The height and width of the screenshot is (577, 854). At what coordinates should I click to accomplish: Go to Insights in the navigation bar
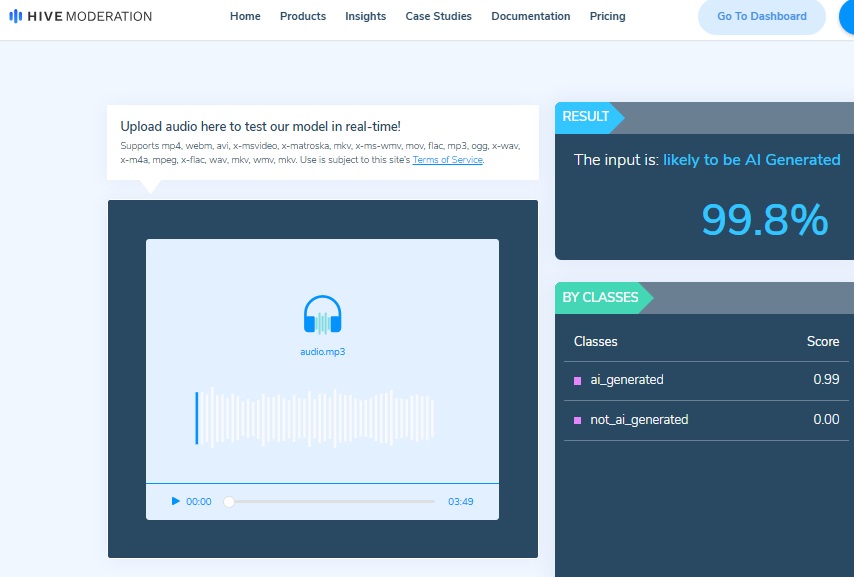click(365, 16)
